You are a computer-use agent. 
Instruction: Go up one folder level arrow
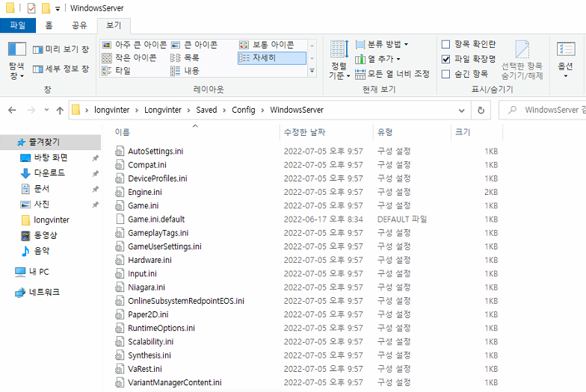(x=60, y=111)
